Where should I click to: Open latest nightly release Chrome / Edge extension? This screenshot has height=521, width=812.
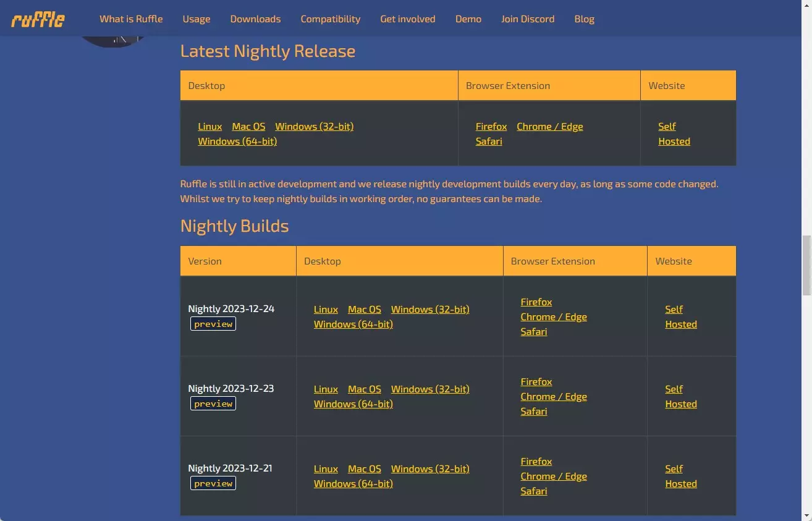550,126
